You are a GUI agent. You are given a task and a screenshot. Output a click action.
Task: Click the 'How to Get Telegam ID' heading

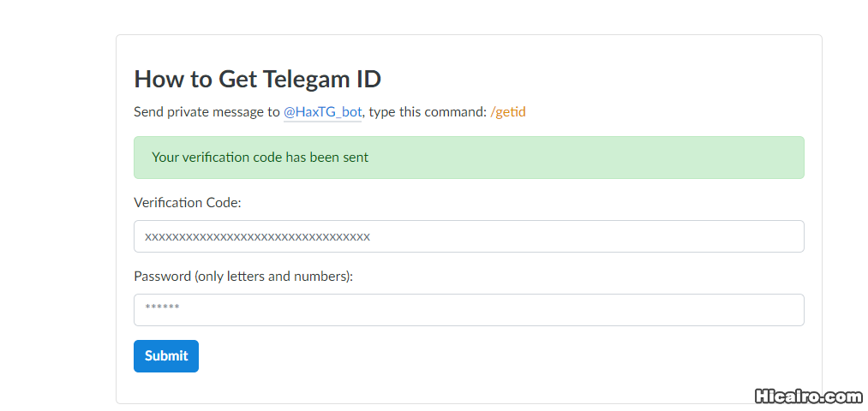[x=257, y=79]
